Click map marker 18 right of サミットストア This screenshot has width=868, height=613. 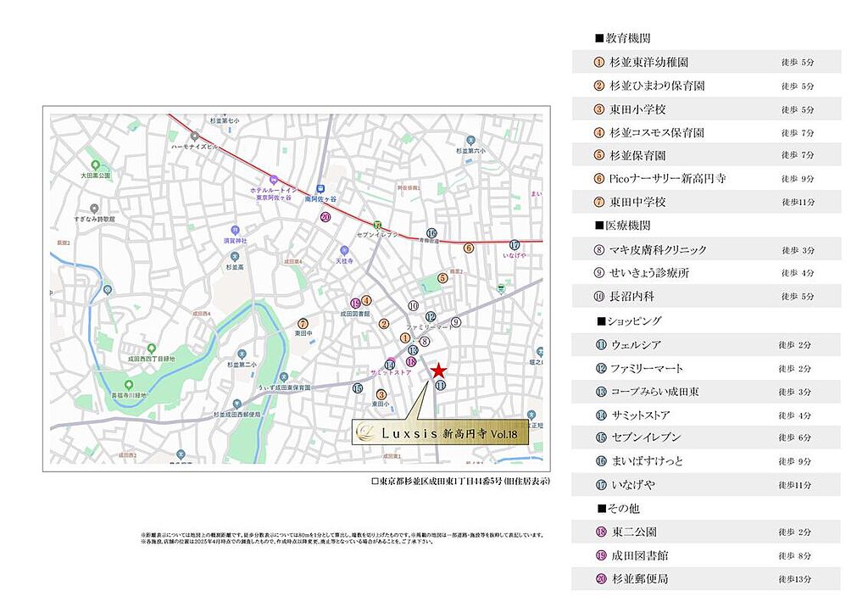tap(411, 361)
